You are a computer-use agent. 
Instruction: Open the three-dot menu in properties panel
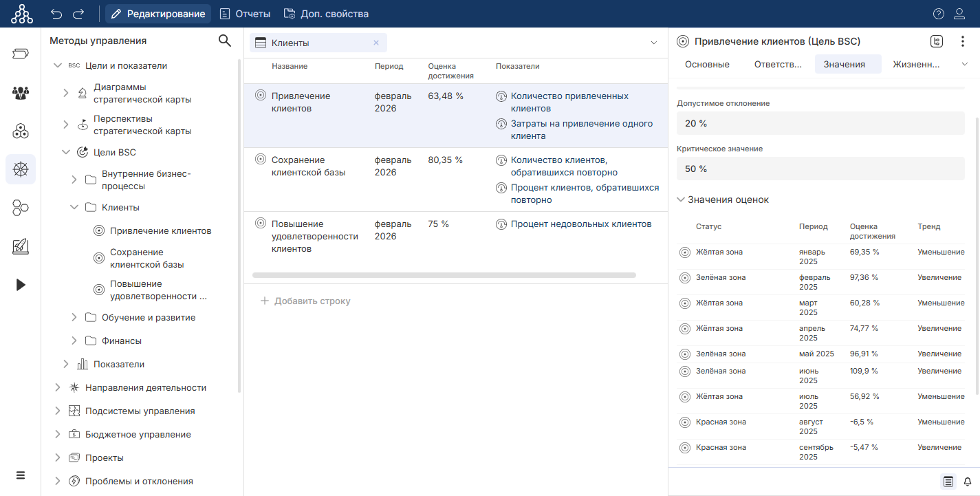click(x=963, y=41)
